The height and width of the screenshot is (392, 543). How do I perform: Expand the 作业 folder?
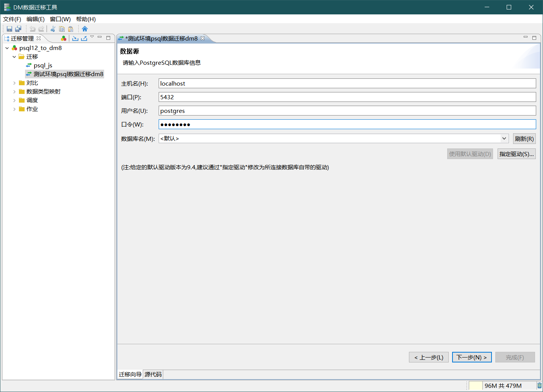coord(14,109)
